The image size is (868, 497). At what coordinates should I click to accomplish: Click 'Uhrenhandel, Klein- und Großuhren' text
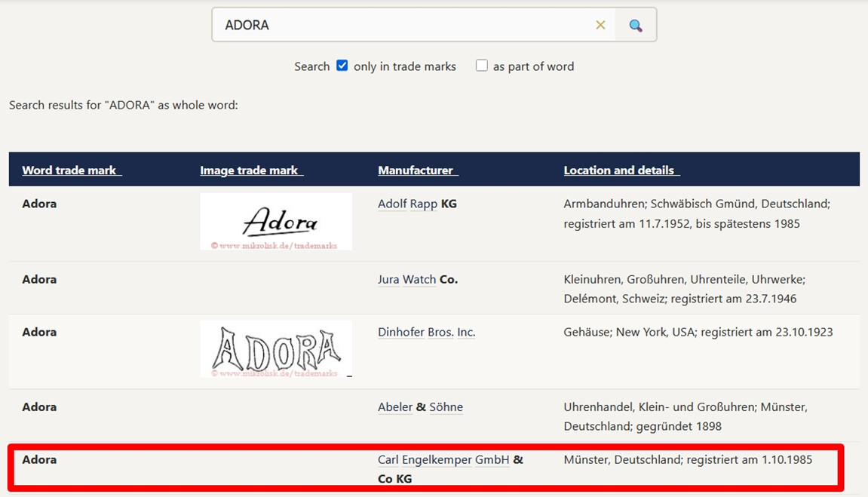660,406
